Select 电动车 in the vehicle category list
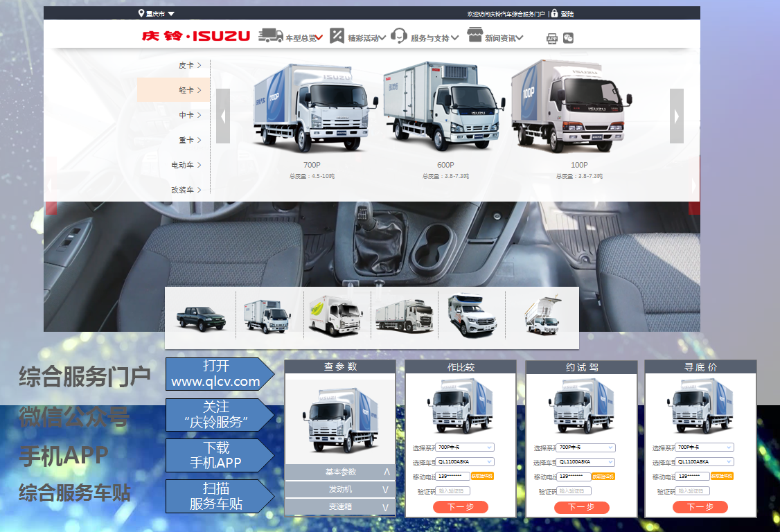This screenshot has width=780, height=532. click(x=186, y=165)
